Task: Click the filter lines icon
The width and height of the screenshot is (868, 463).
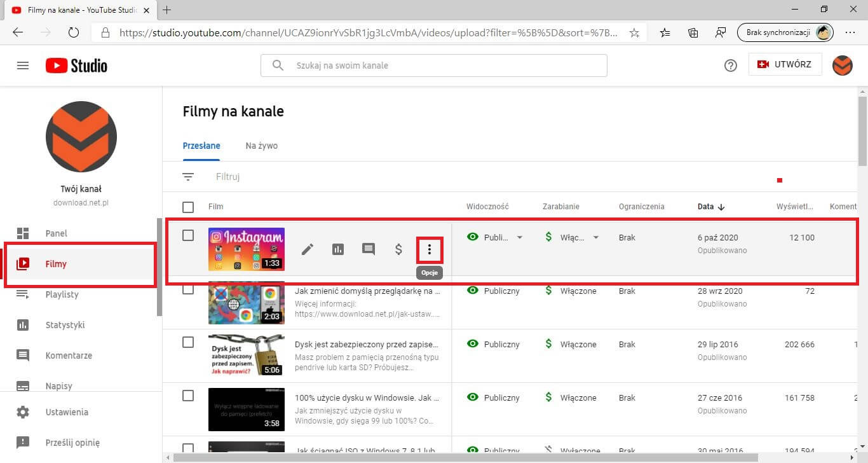Action: [x=188, y=177]
